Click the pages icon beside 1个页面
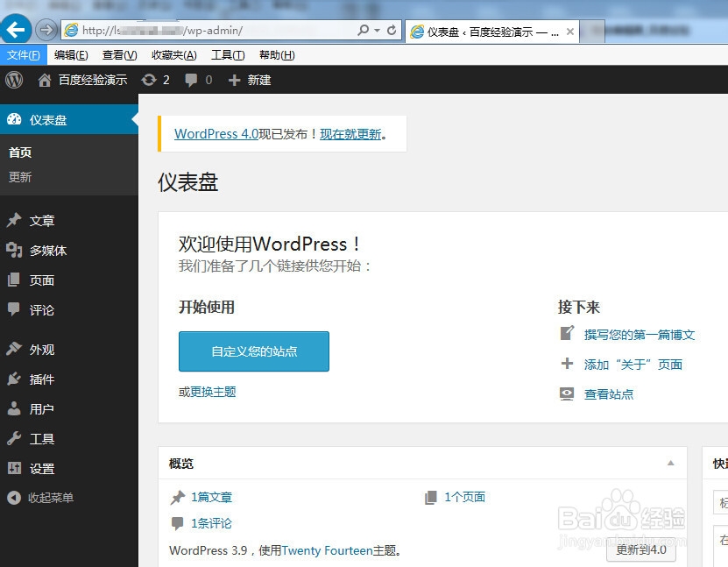This screenshot has height=567, width=728. click(x=430, y=498)
